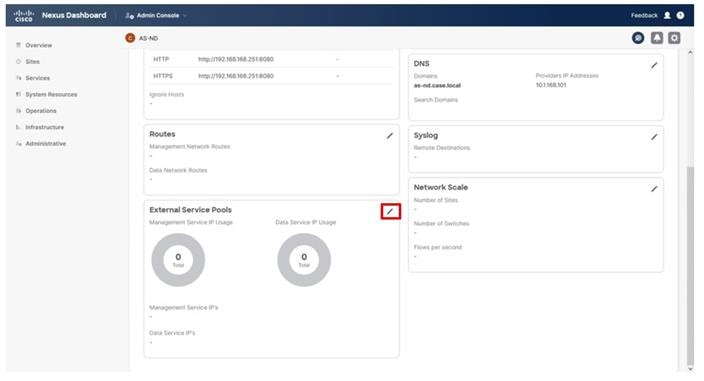Click the System Resources sidebar icon
The height and width of the screenshot is (381, 704).
pos(18,94)
